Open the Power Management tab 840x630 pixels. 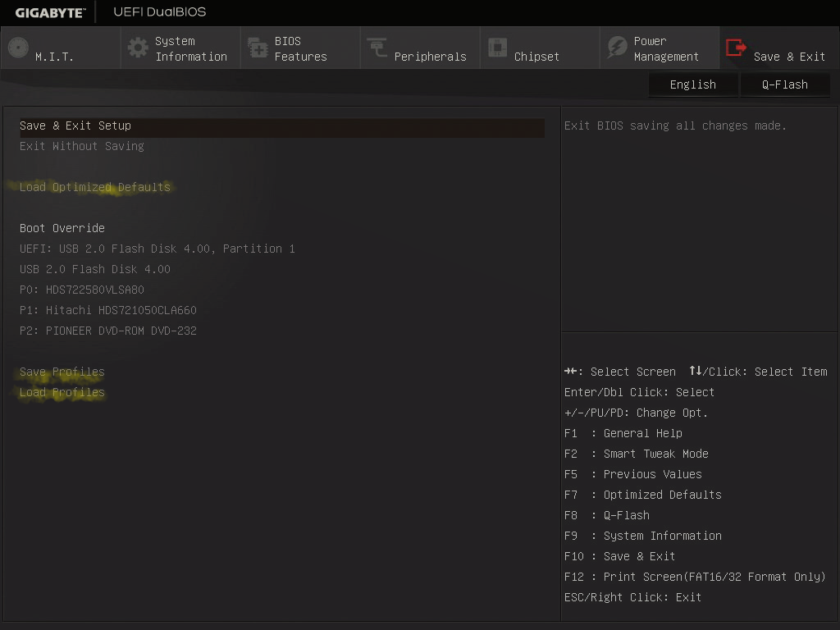(660, 48)
